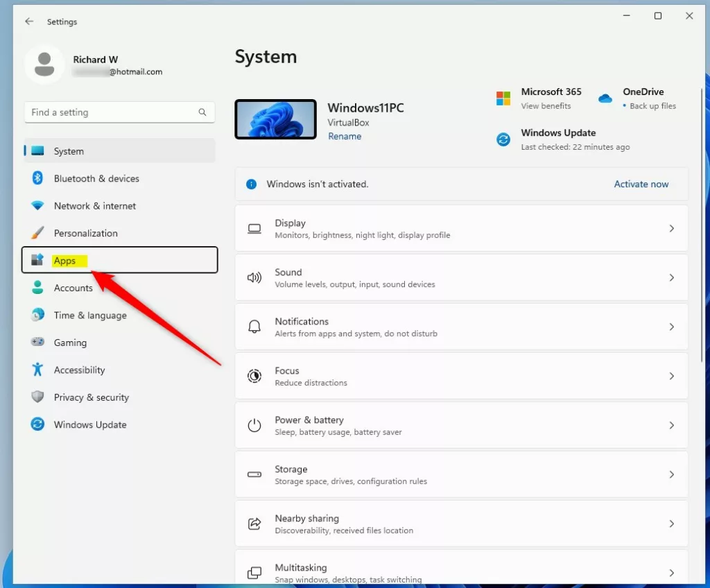Click the Power & battery icon
Screen dimensions: 710x588
[x=254, y=425]
